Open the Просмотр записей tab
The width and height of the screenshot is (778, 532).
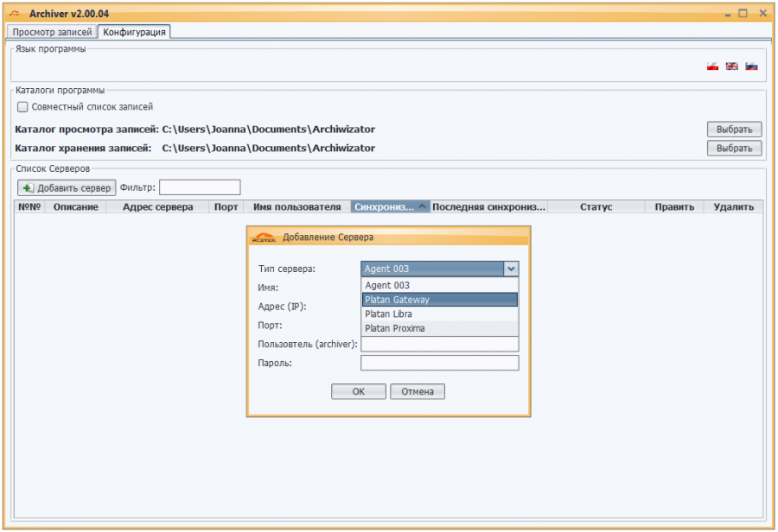[x=52, y=32]
